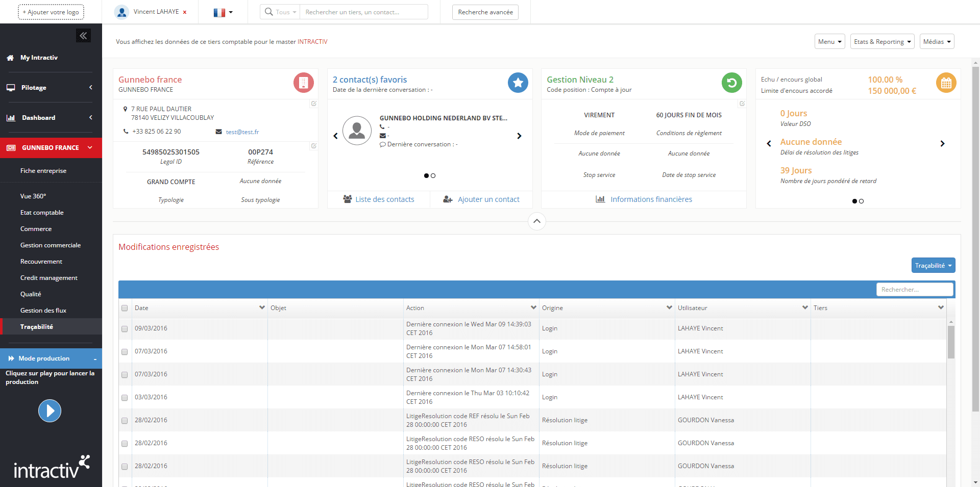Screen dimensions: 980x487
Task: Edit the address block using pencil icon
Action: 314,104
